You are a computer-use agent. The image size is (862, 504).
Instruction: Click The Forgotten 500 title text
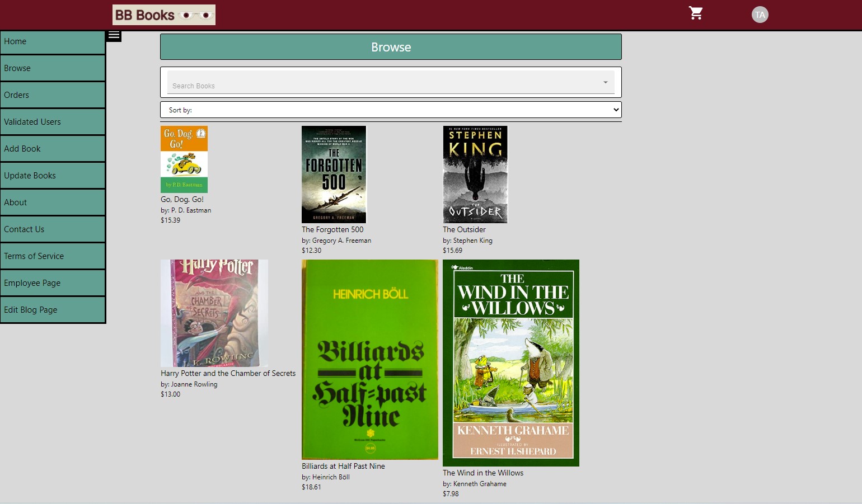(332, 229)
